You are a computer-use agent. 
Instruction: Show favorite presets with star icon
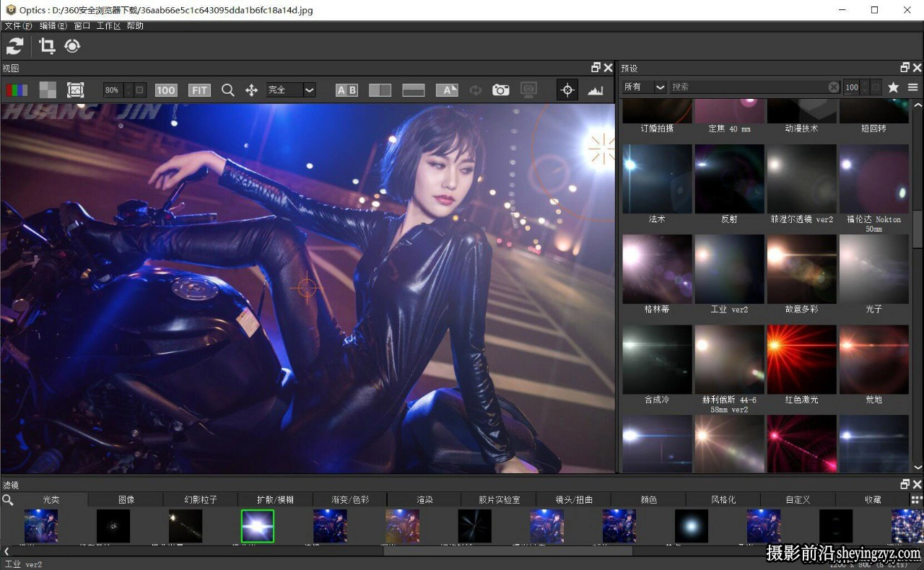(x=893, y=87)
